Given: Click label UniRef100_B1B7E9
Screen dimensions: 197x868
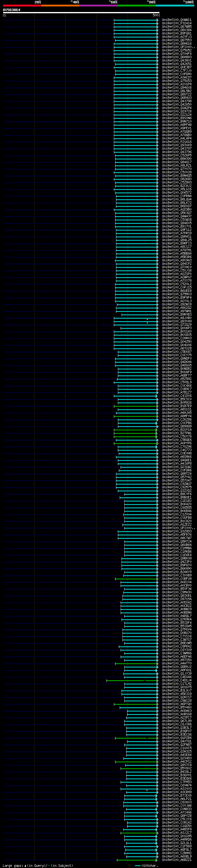Looking at the screenshot, I should point(176,406).
